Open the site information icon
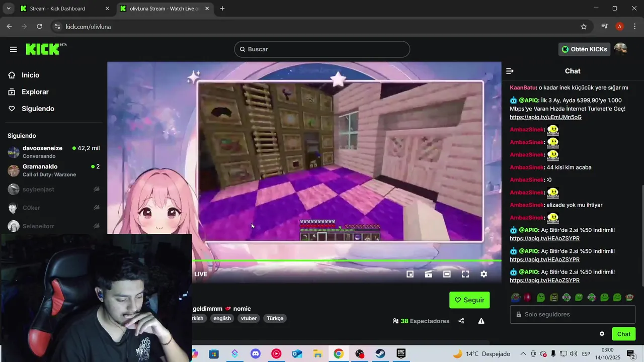Image resolution: width=644 pixels, height=362 pixels. [57, 27]
